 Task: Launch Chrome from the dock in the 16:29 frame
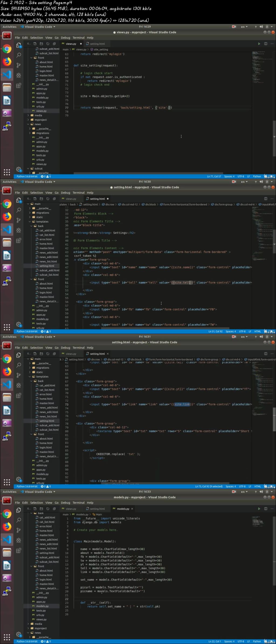coord(7,49)
